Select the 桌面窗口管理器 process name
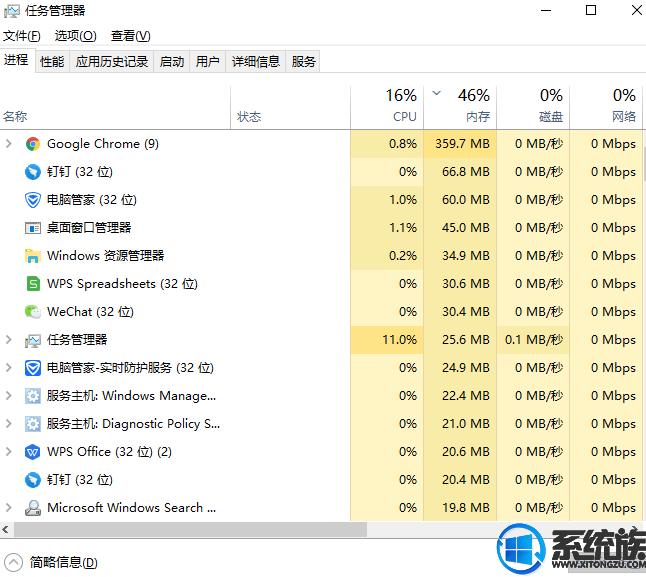646x577 pixels. click(89, 228)
